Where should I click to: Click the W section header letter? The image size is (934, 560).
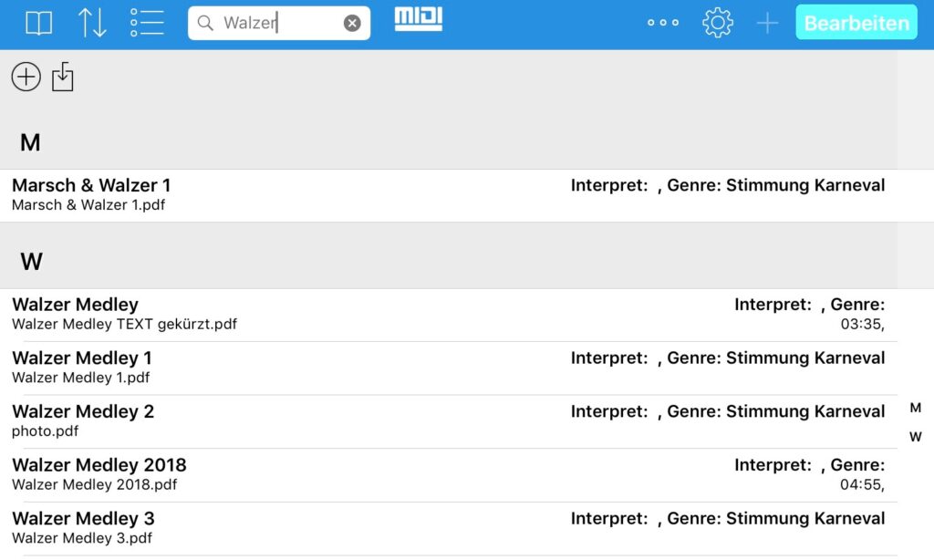pos(32,262)
